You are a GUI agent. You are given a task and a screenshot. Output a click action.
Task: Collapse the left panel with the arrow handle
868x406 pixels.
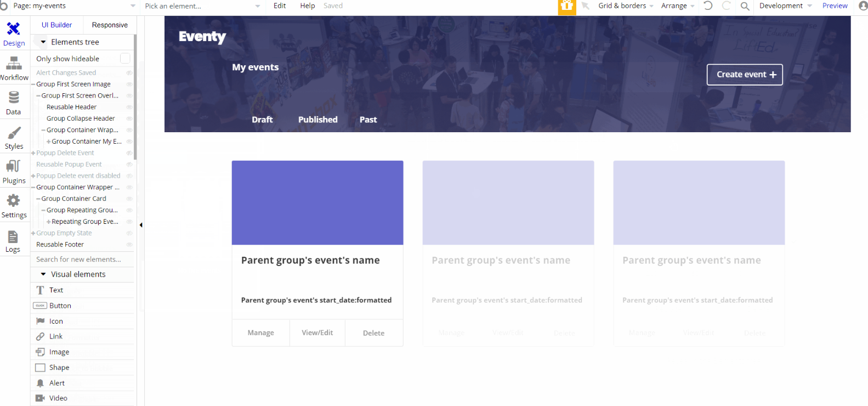tap(141, 225)
